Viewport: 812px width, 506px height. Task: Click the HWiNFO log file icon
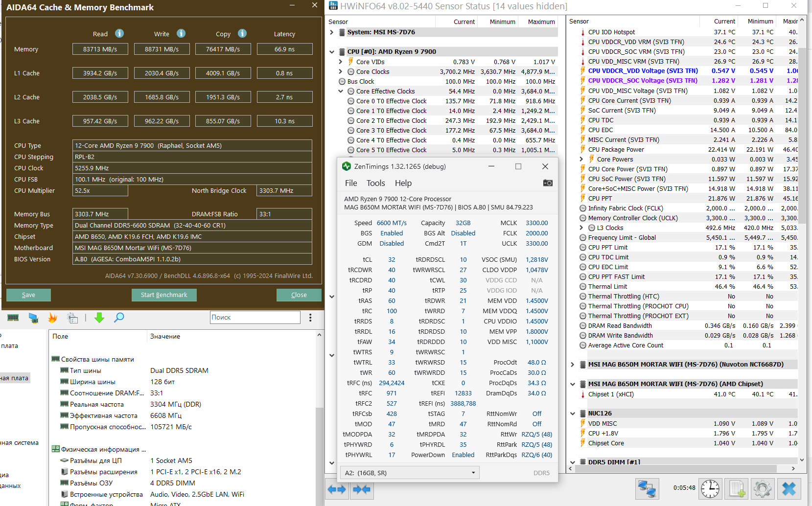pyautogui.click(x=737, y=488)
